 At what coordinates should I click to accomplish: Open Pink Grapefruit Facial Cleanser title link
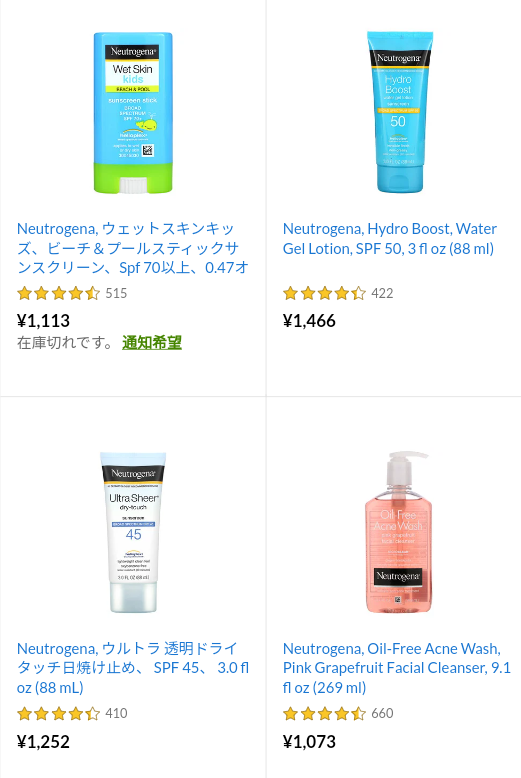click(x=396, y=668)
